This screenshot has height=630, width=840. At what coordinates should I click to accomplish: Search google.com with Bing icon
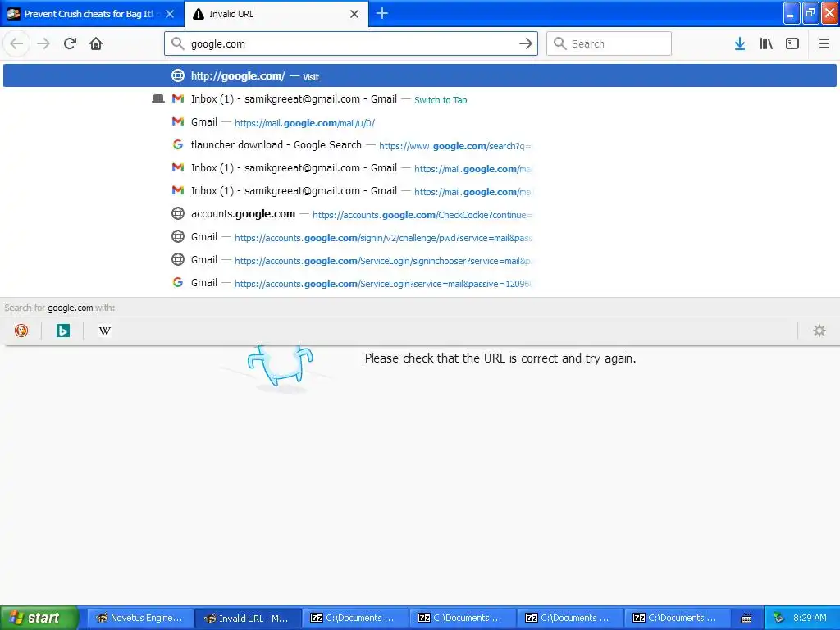[62, 331]
